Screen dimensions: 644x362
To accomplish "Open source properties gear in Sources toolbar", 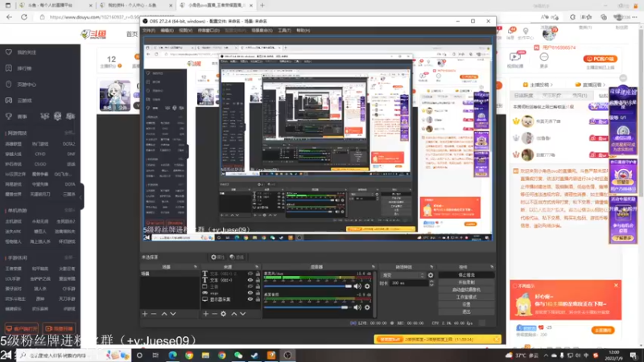I will [x=224, y=314].
